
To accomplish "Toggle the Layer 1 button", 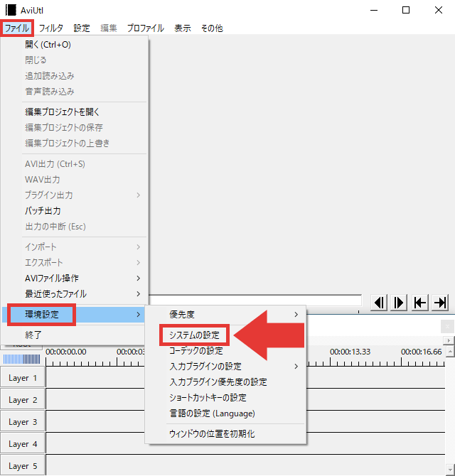I will 23,378.
